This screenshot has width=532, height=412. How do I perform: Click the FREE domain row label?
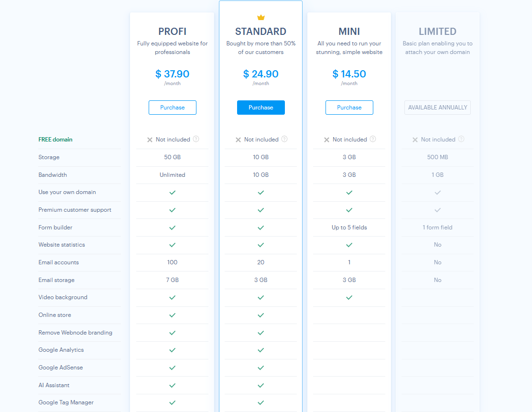[x=55, y=140]
